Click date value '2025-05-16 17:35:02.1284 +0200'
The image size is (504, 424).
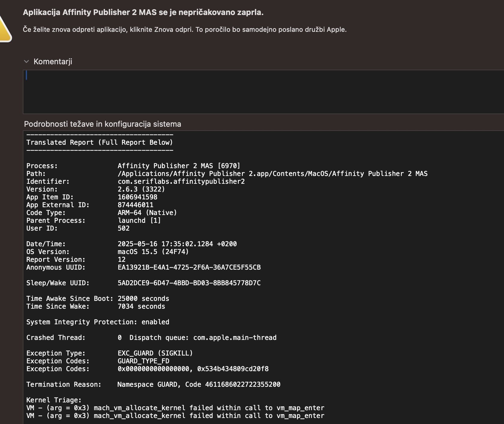[177, 244]
